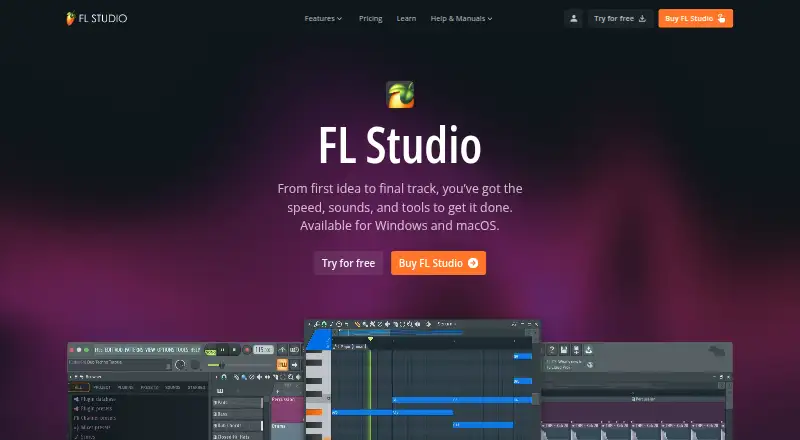Open Mixer presets in the Browser tree
Screen dimensions: 800x440
[x=92, y=427]
